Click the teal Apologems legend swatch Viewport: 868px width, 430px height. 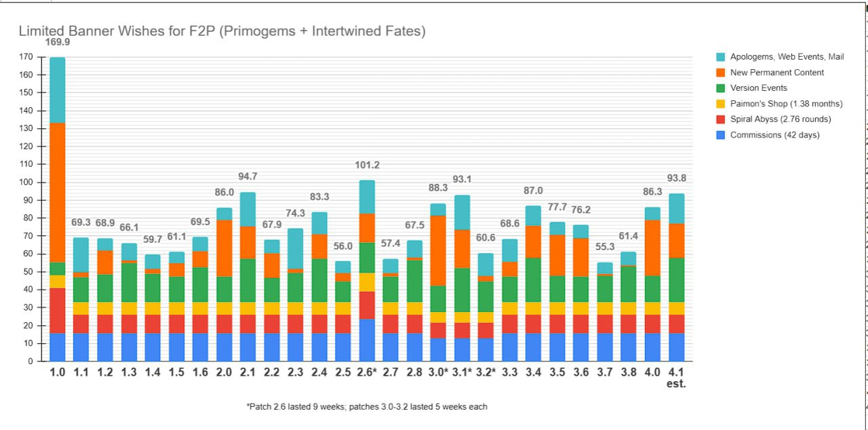click(721, 57)
